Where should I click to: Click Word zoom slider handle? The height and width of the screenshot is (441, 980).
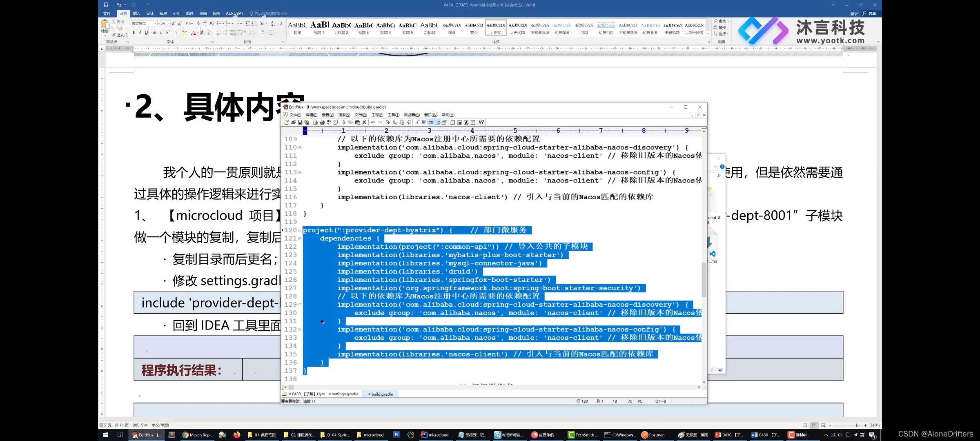click(x=856, y=425)
